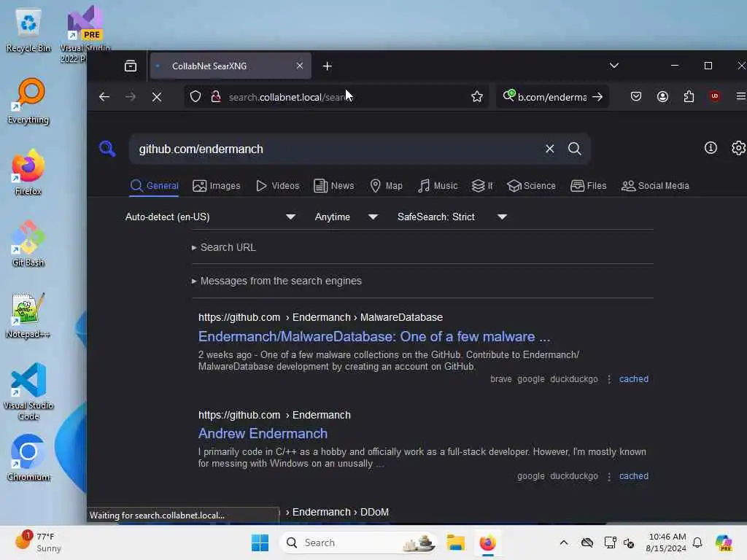The image size is (747, 560).
Task: Go back to the previous page
Action: (104, 97)
